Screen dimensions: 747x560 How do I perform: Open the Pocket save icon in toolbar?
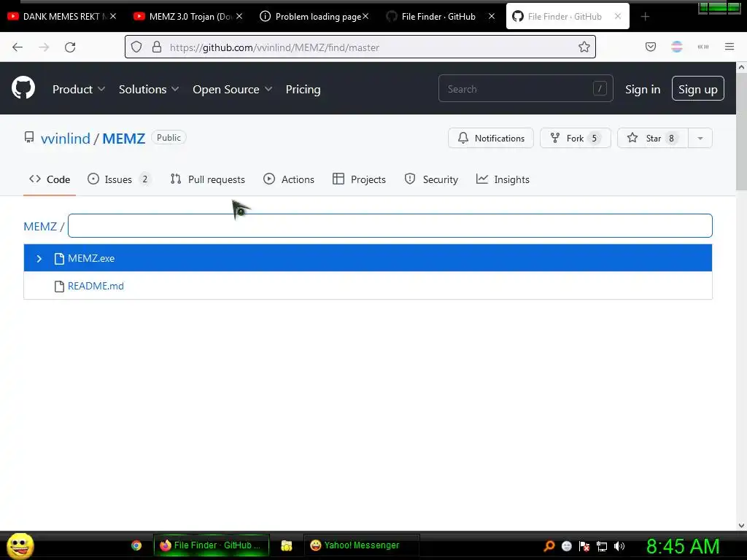651,47
